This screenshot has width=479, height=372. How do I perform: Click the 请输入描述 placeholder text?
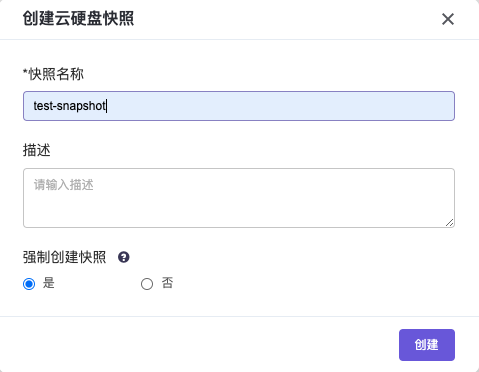coord(63,185)
